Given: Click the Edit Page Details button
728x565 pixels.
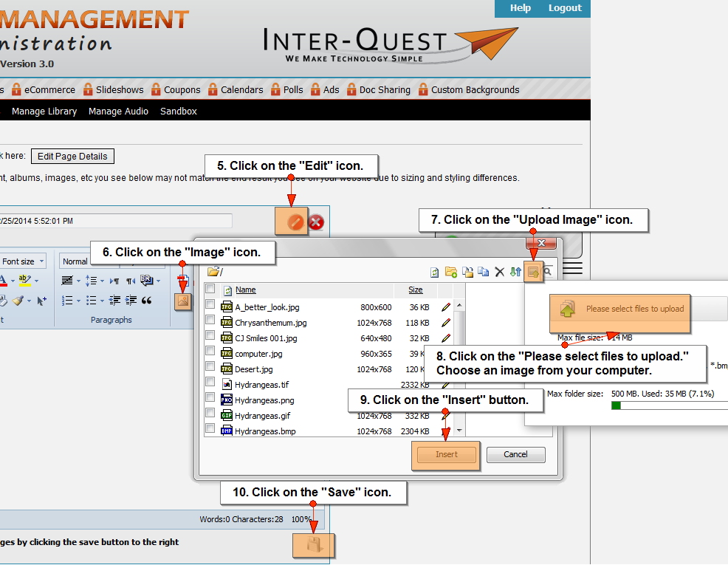Looking at the screenshot, I should 72,157.
